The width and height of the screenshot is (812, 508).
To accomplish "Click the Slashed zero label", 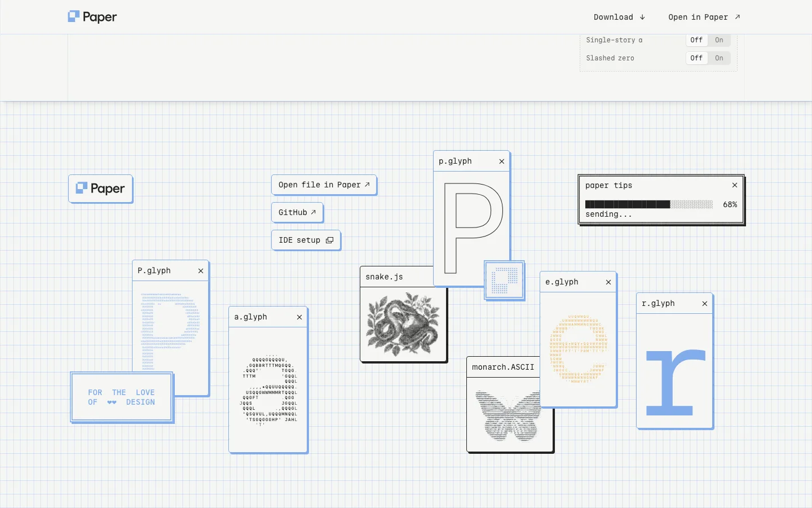I will coord(610,58).
